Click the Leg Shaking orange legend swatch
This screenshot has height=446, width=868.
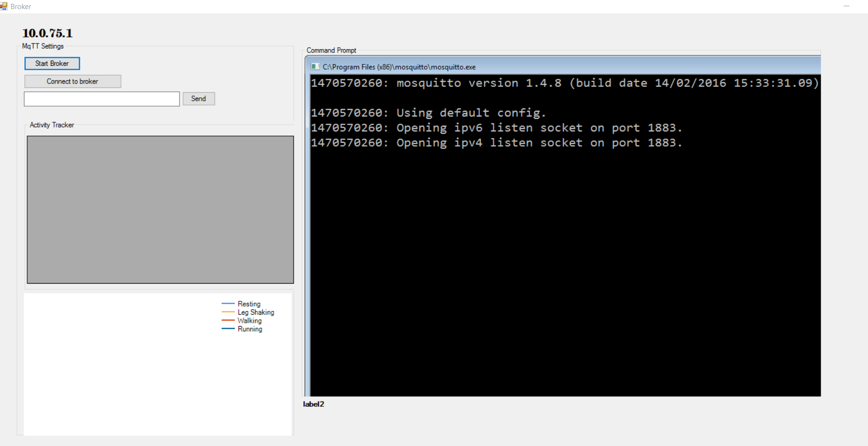click(x=228, y=312)
